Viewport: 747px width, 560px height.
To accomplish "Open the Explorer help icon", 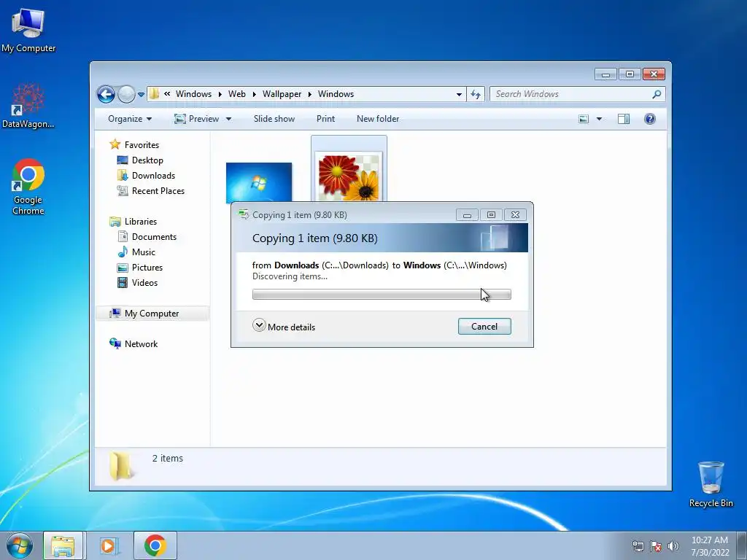I will pos(649,119).
